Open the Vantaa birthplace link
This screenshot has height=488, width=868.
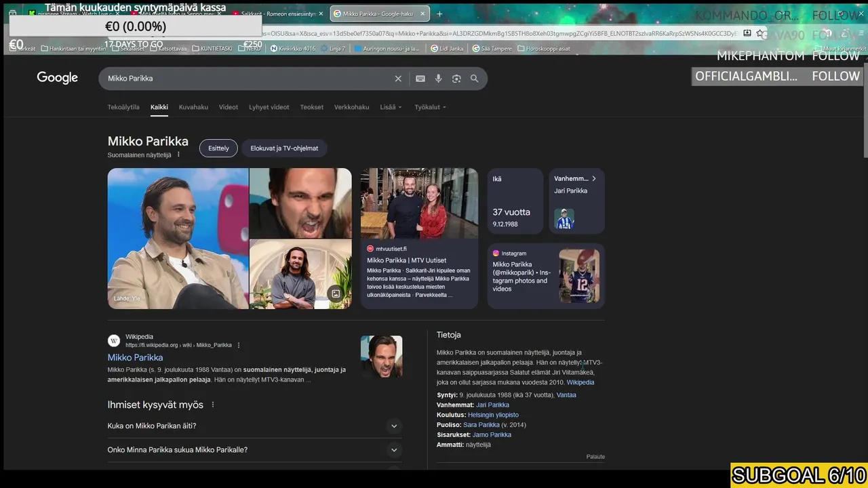coord(566,395)
